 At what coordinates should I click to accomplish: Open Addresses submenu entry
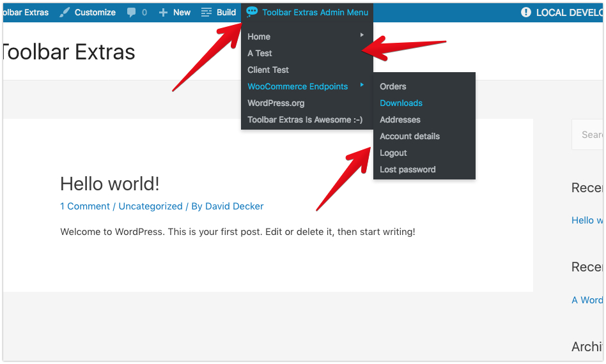pos(400,119)
